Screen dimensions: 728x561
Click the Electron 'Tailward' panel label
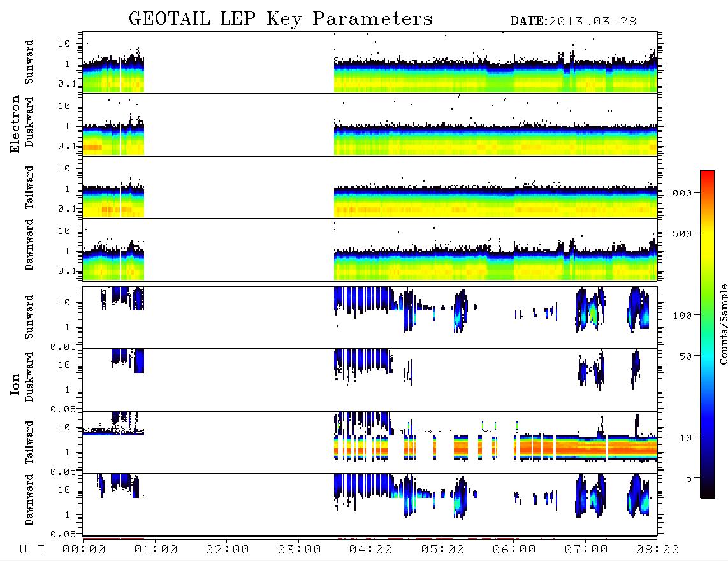[29, 187]
